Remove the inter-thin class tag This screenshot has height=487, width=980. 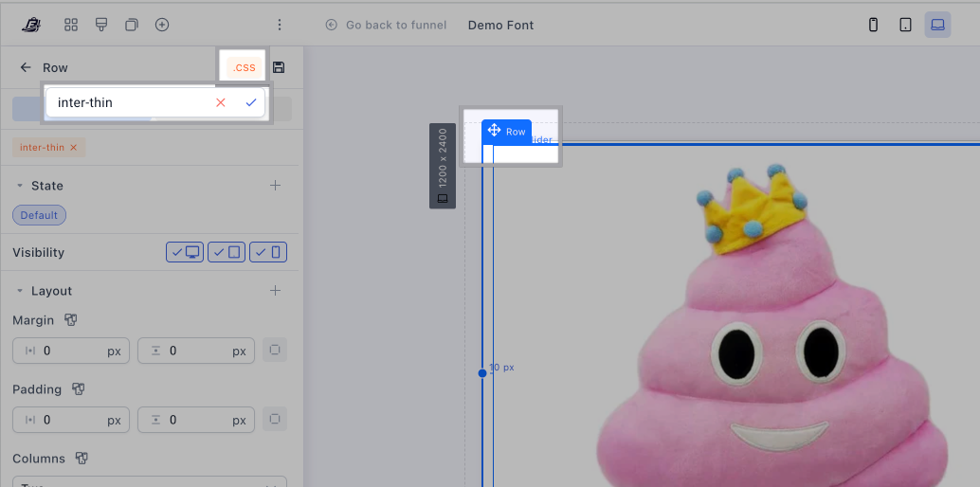click(x=73, y=147)
